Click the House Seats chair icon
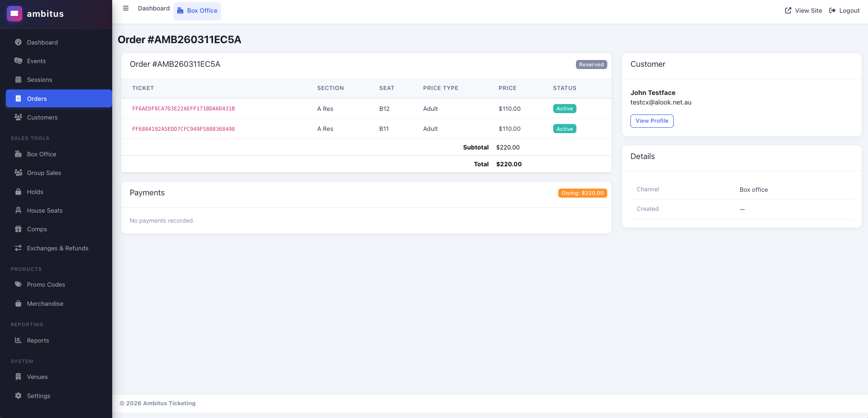868x418 pixels. [x=18, y=210]
